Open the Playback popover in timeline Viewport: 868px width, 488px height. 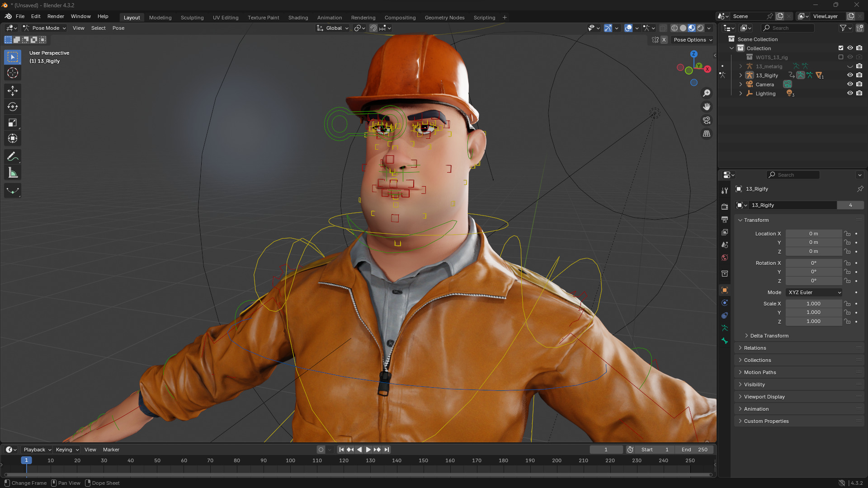37,450
